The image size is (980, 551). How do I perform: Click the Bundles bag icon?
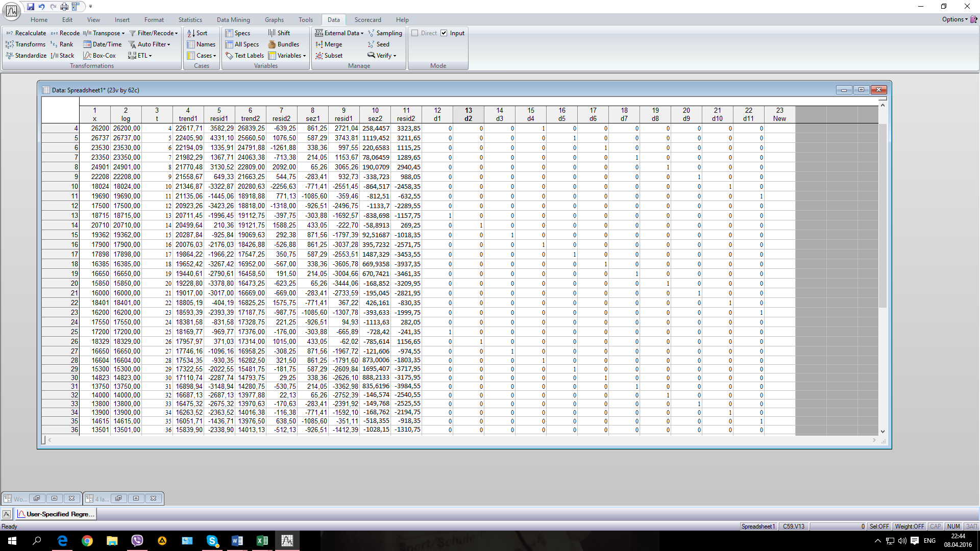click(x=272, y=44)
